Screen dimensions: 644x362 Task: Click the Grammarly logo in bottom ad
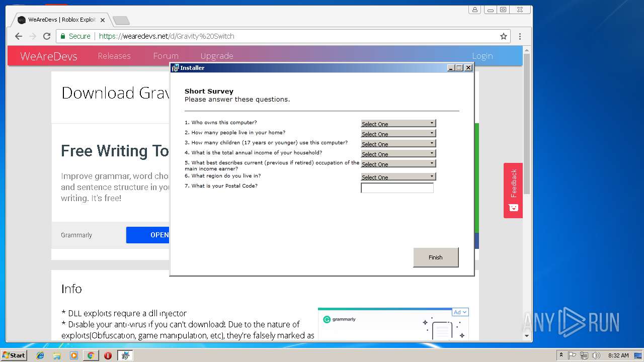point(340,319)
